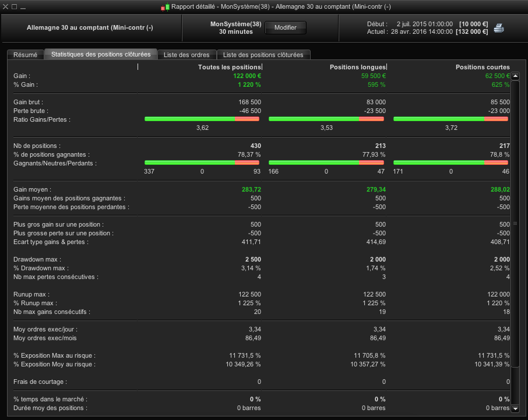Open the Liste des ordres tab

point(186,55)
